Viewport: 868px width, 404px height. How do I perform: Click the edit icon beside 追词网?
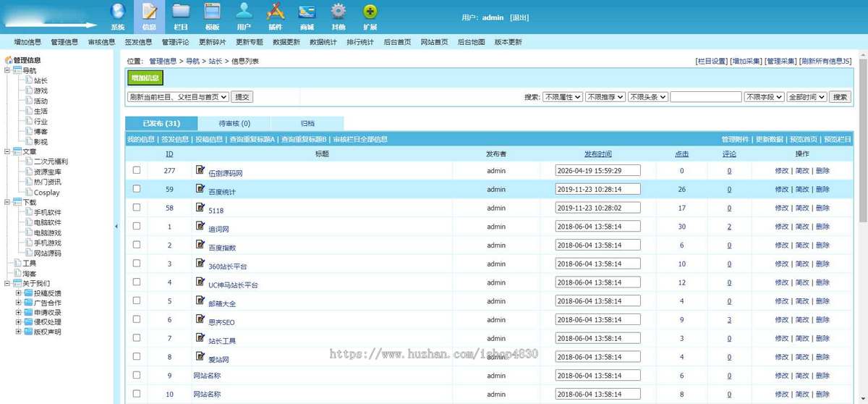[x=200, y=226]
